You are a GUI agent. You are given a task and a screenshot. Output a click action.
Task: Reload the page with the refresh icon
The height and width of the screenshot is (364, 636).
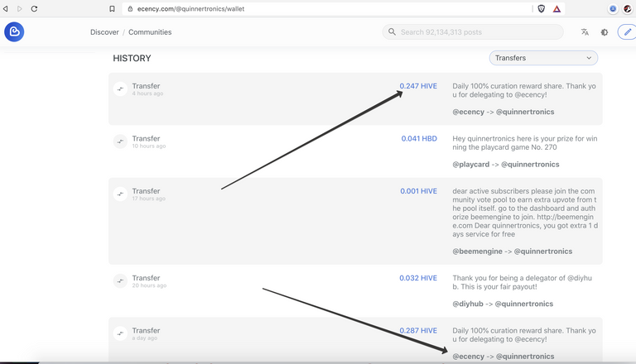click(34, 8)
